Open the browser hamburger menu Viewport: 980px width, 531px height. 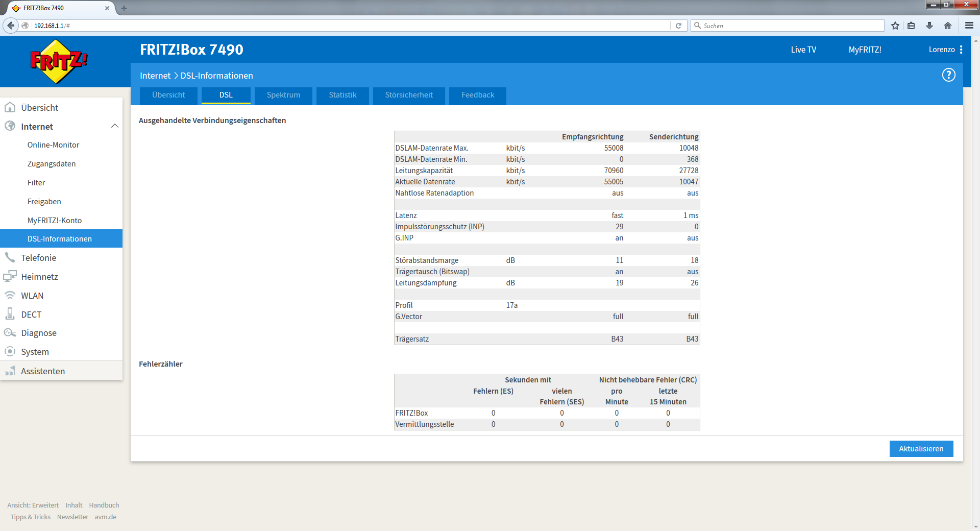click(x=969, y=26)
